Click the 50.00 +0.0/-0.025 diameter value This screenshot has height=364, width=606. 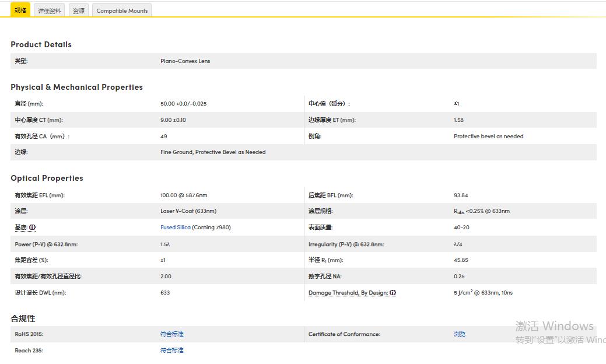point(183,104)
